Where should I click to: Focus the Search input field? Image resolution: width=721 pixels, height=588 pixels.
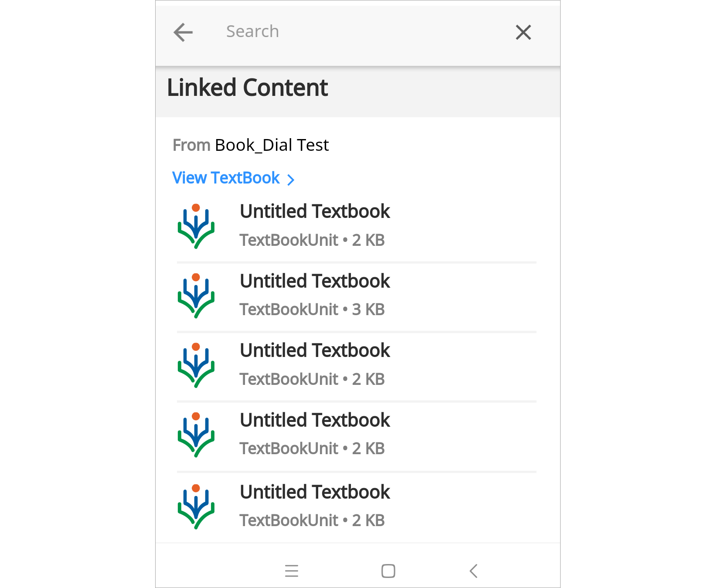[x=349, y=32]
